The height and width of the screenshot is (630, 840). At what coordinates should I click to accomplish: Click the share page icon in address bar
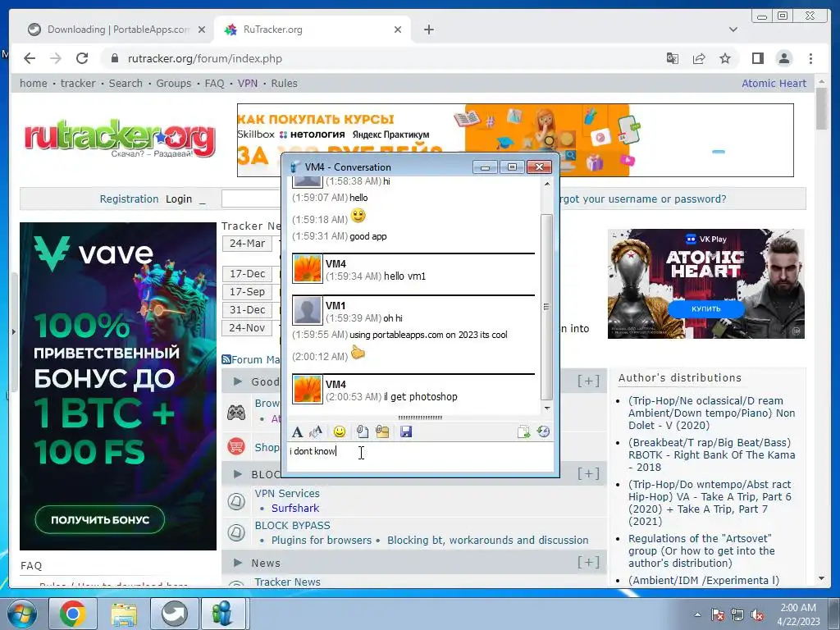699,58
